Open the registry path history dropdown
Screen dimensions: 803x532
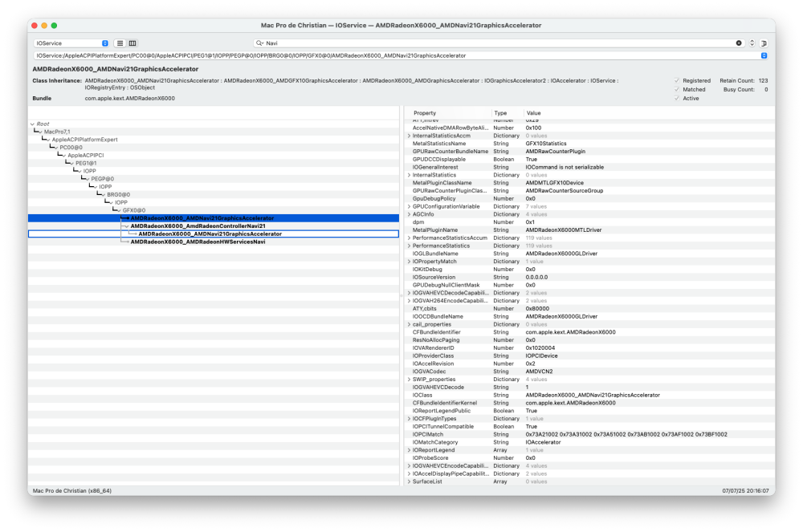click(x=764, y=55)
